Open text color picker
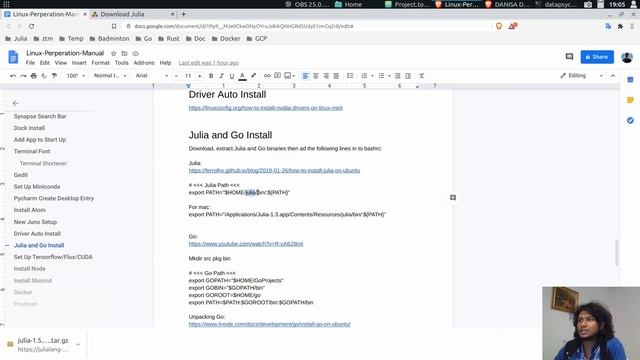Viewport: 640px width, 360px height. [242, 76]
